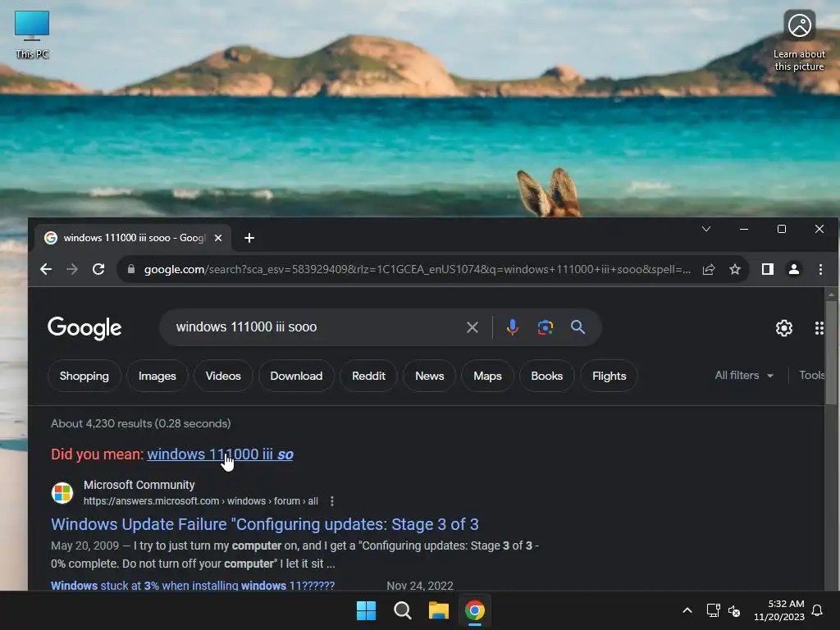Open the Tools options

coord(811,376)
